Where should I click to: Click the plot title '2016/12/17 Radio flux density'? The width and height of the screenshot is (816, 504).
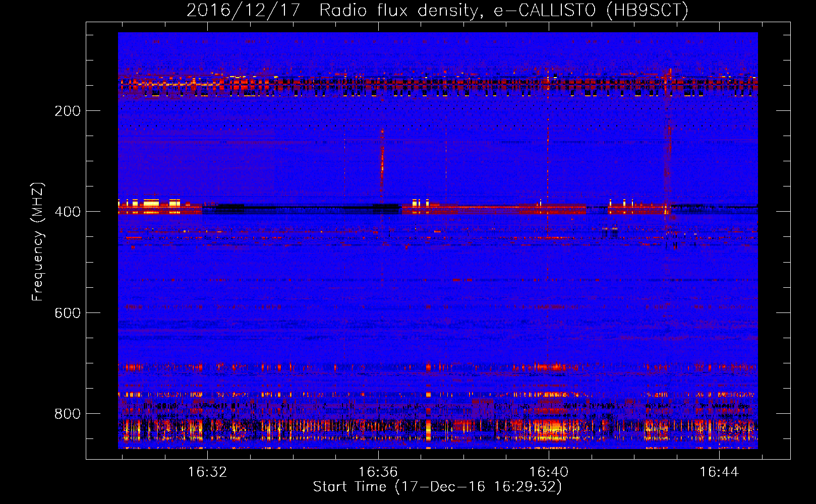(437, 10)
